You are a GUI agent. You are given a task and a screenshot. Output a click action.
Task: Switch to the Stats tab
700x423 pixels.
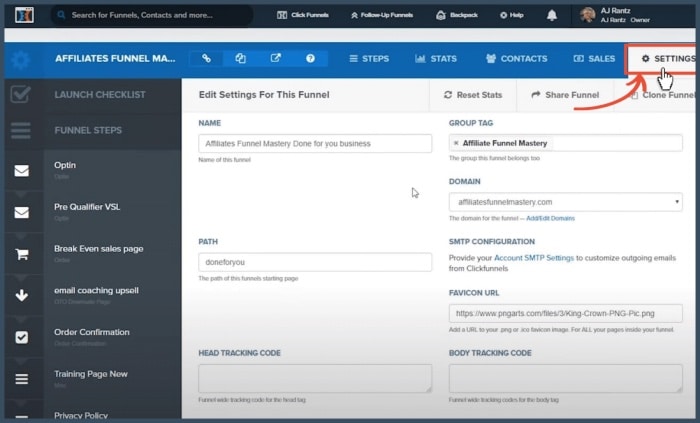point(436,58)
